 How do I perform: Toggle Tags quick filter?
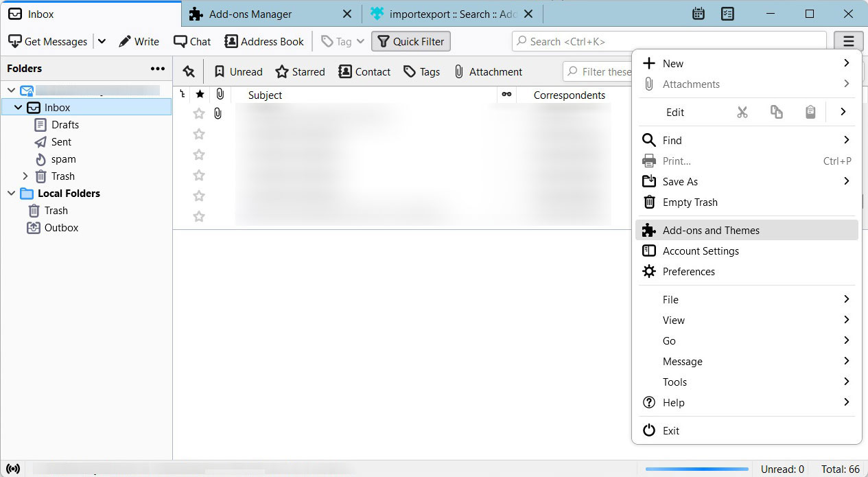421,71
